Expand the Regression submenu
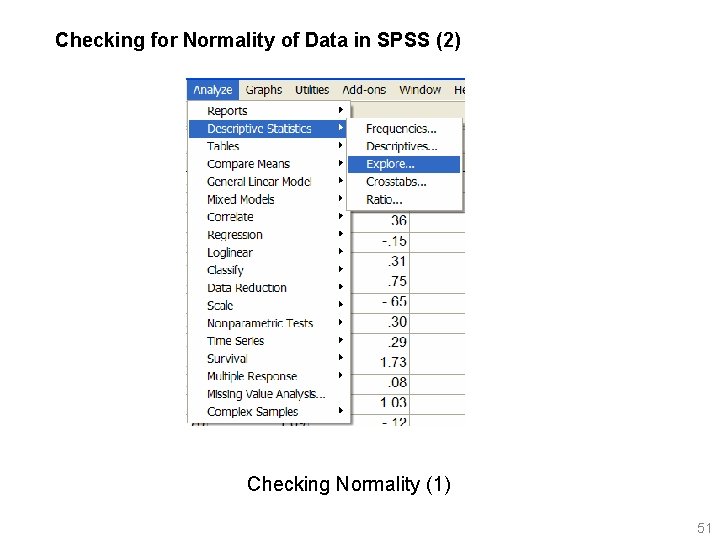This screenshot has width=720, height=540. (x=235, y=235)
